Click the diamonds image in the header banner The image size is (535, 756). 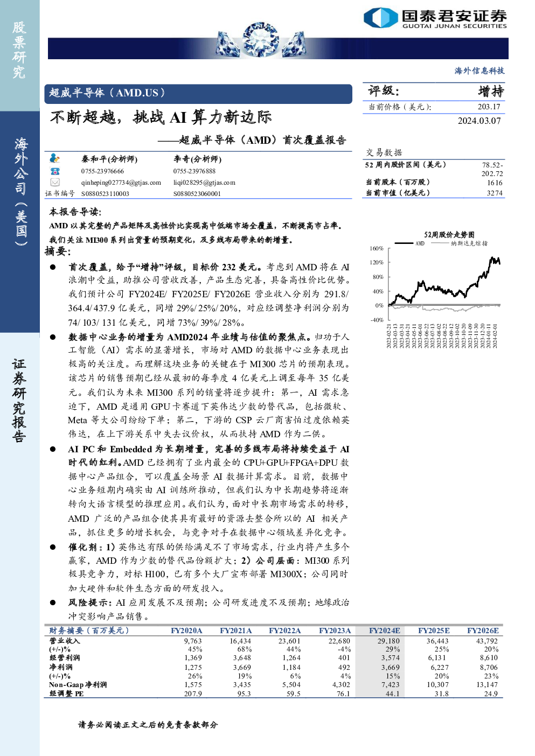click(261, 40)
